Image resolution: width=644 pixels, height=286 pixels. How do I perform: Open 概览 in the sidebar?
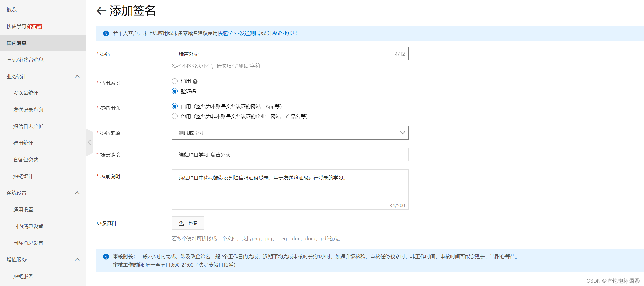tap(12, 10)
